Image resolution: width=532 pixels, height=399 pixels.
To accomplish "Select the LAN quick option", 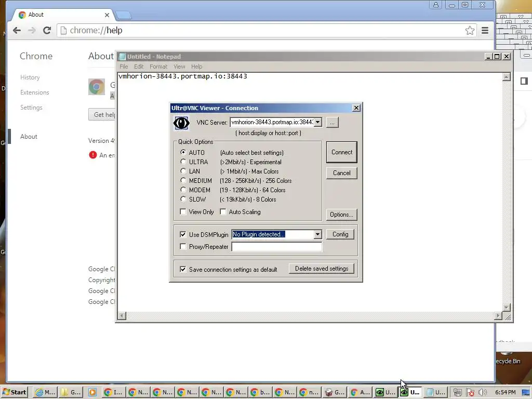I will [x=183, y=171].
